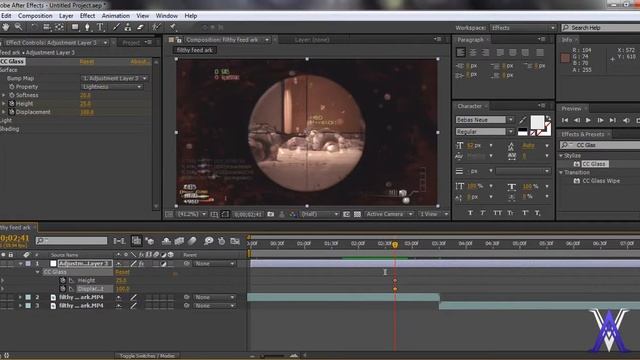Switch to the Paragraph panel tab
This screenshot has height=360, width=640.
tap(470, 40)
